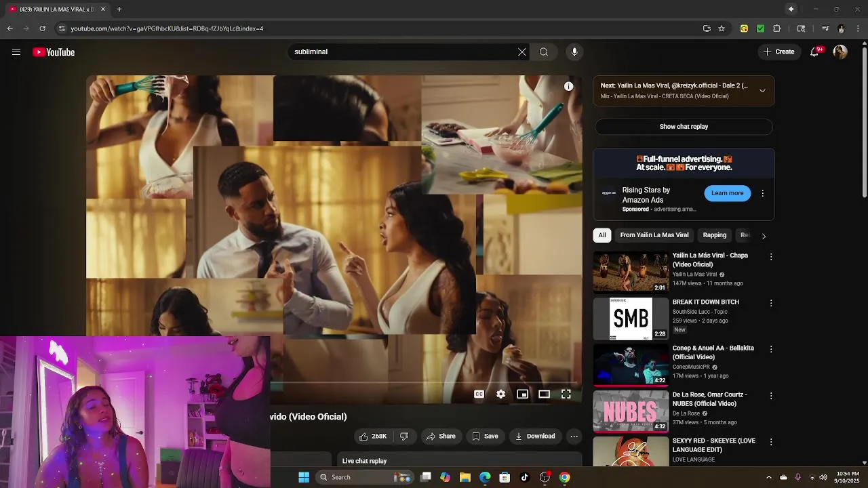This screenshot has width=868, height=488.
Task: Open options for SKEEYEE video
Action: (x=771, y=442)
